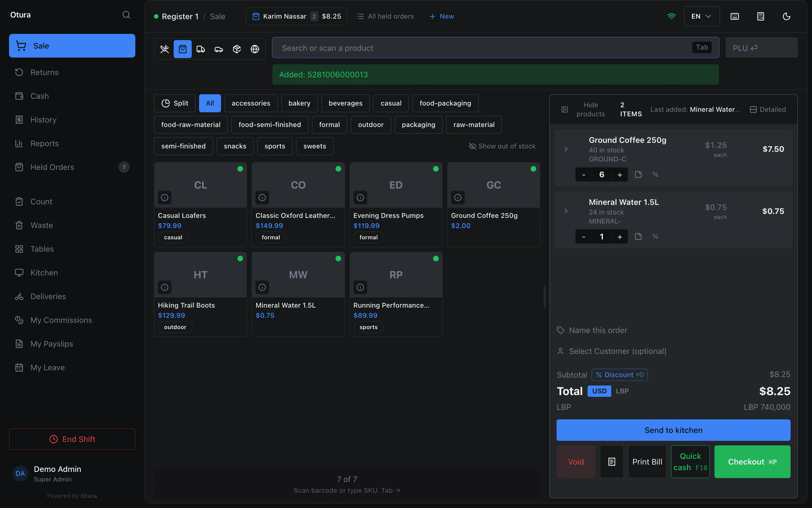
Task: Toggle dark mode with the moon icon
Action: (x=787, y=16)
